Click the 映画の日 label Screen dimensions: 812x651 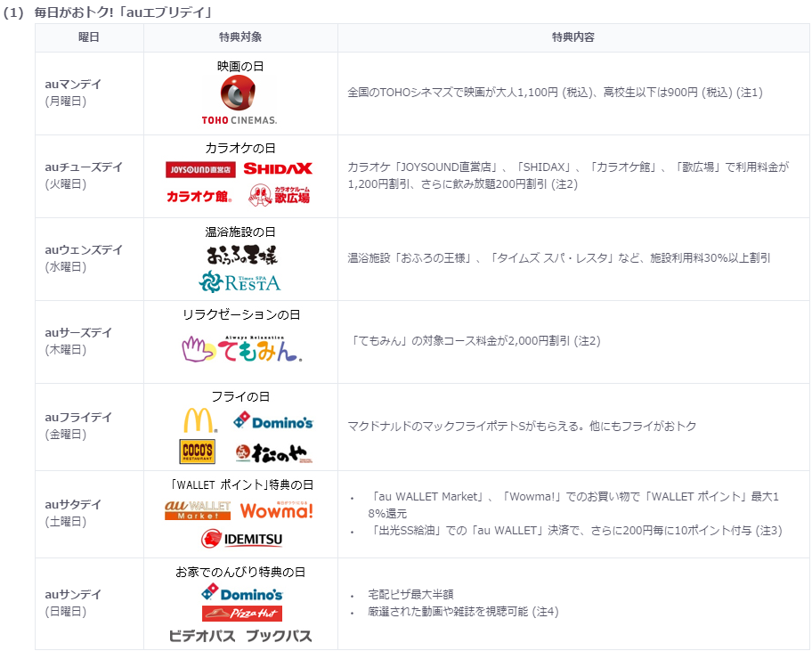point(240,66)
